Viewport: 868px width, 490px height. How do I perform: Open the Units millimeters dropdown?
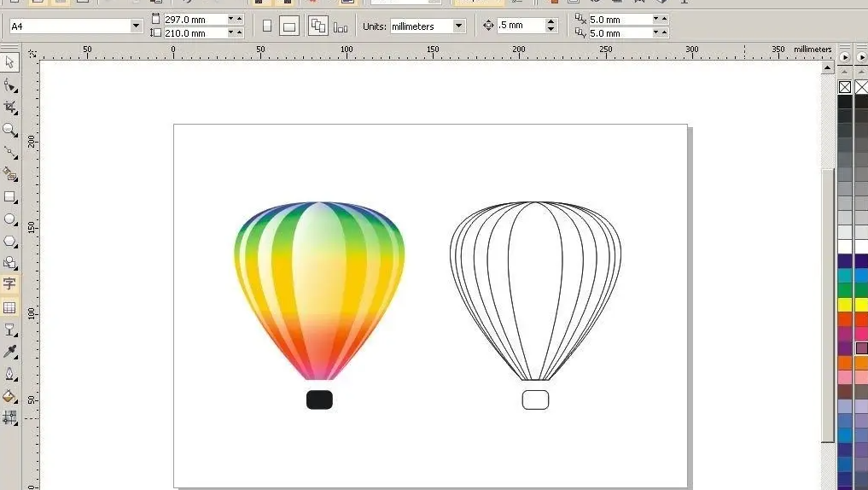pyautogui.click(x=458, y=26)
